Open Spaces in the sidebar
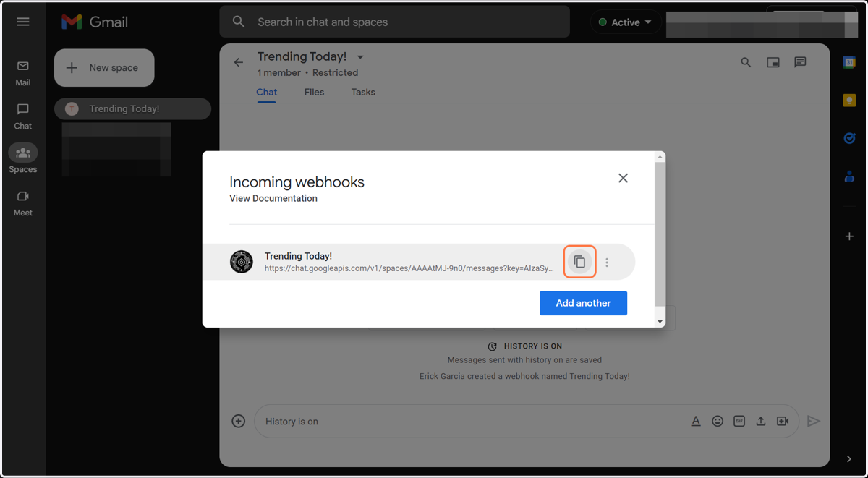 (23, 159)
